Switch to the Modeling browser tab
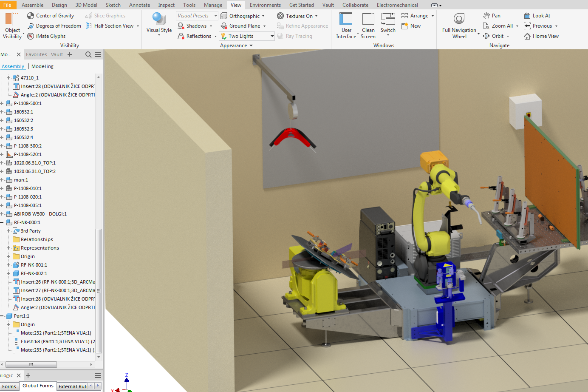The height and width of the screenshot is (392, 588). (42, 66)
